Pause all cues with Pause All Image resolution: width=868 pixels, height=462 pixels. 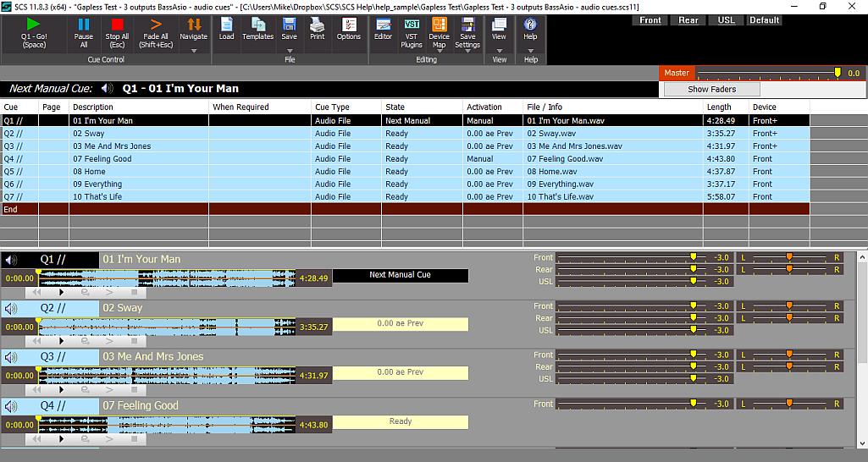point(84,25)
